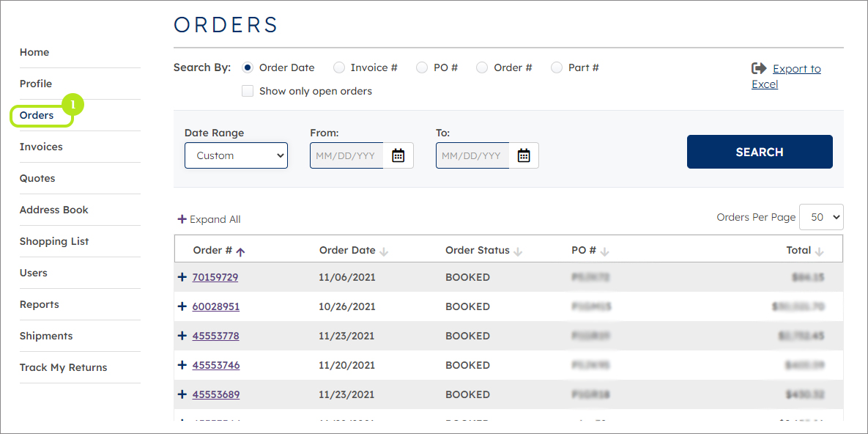Click Expand All orders
The image size is (868, 434).
(209, 219)
